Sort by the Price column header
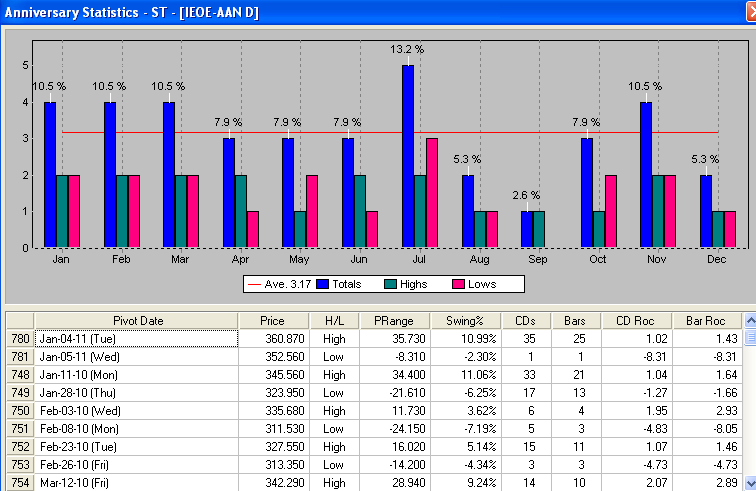 point(273,320)
